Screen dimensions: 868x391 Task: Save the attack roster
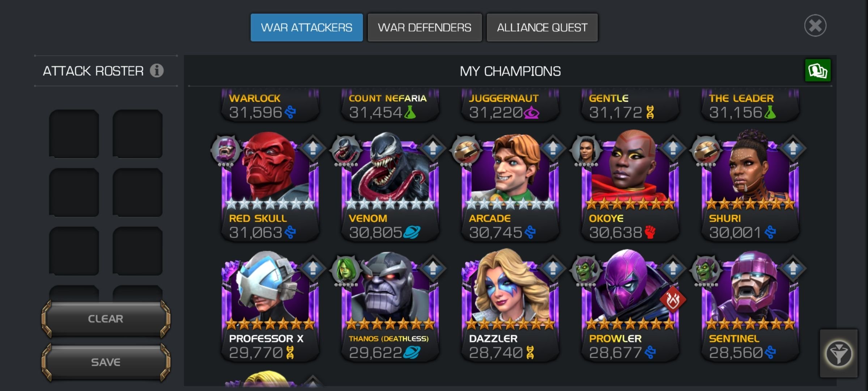pos(106,362)
